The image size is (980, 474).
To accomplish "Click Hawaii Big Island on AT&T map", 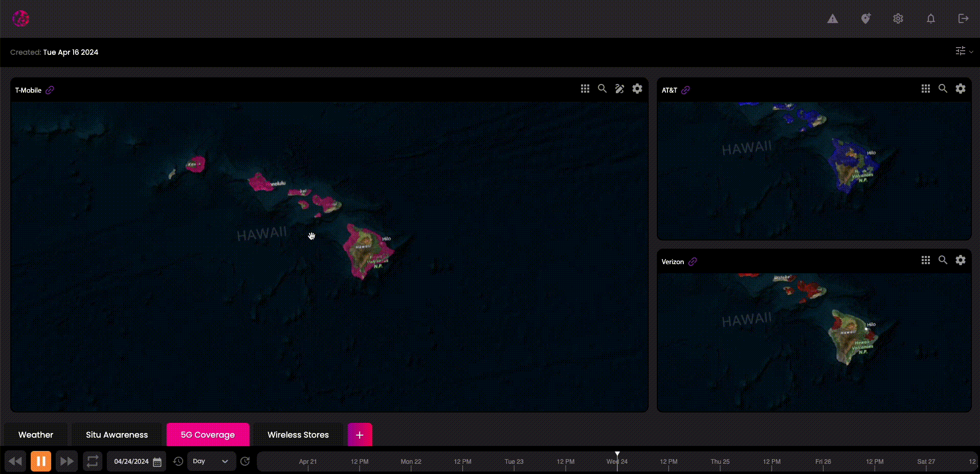I will [x=853, y=165].
